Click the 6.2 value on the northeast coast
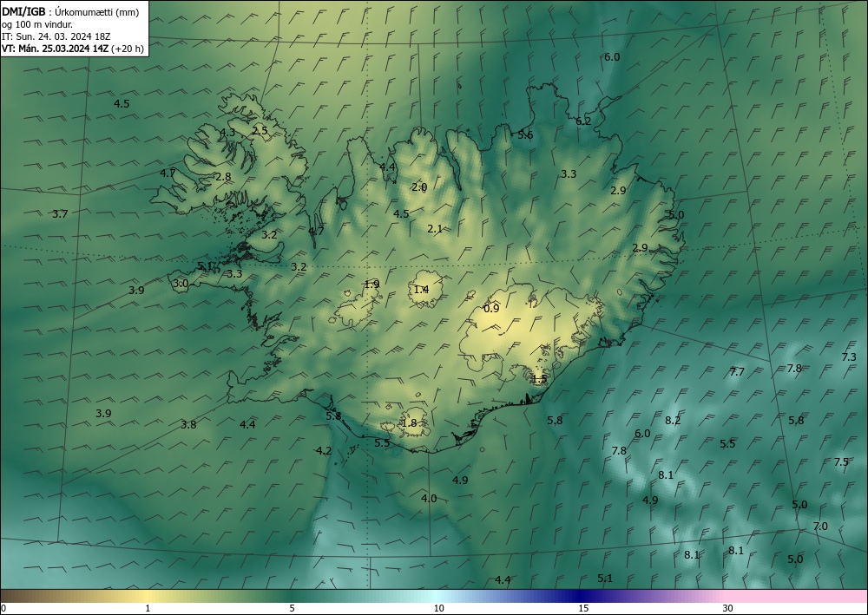 [583, 121]
